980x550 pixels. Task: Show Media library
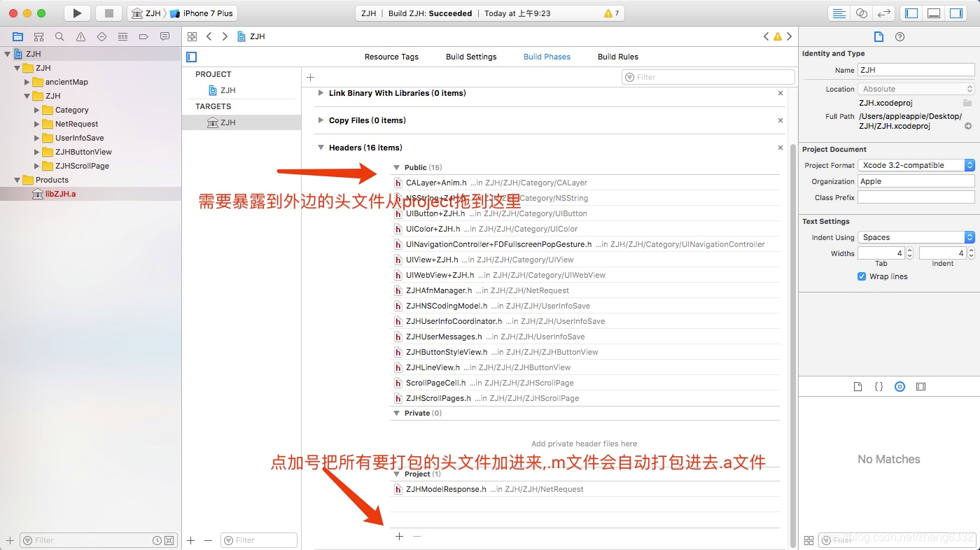point(921,386)
